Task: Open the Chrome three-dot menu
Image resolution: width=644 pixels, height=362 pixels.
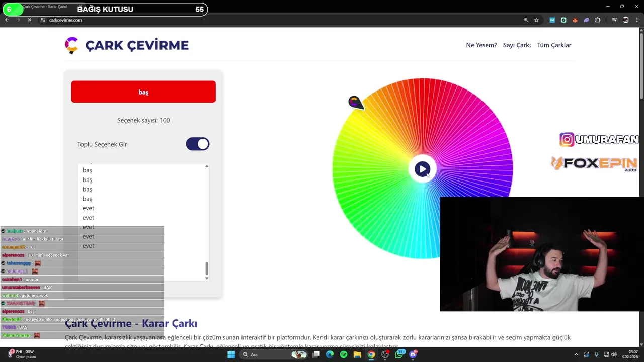Action: click(x=637, y=20)
